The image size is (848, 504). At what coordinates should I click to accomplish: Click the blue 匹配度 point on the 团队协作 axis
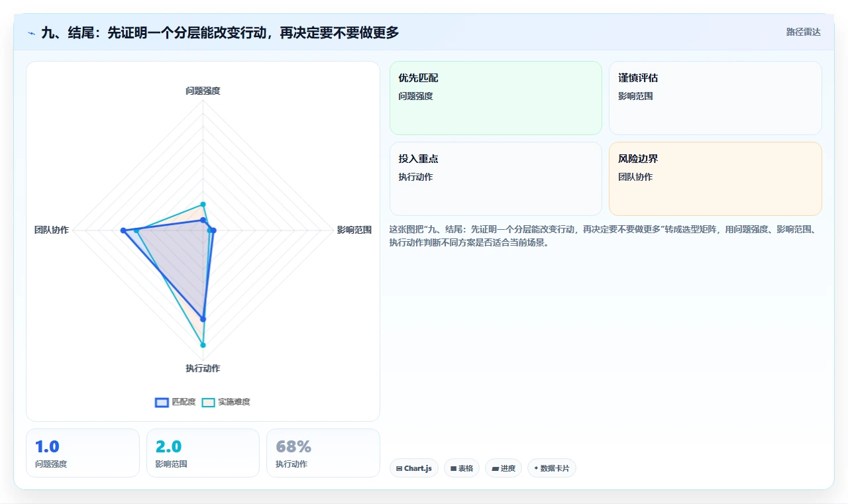(x=123, y=230)
